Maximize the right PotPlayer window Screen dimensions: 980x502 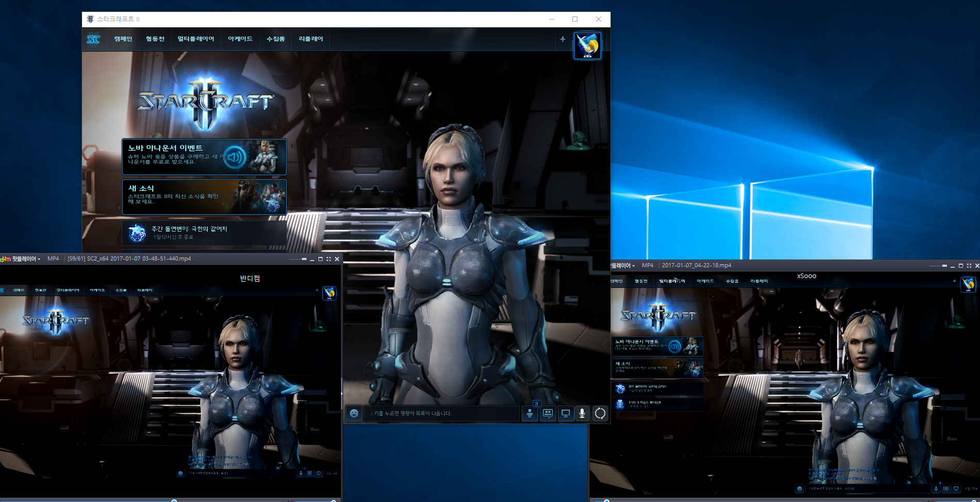[961, 266]
